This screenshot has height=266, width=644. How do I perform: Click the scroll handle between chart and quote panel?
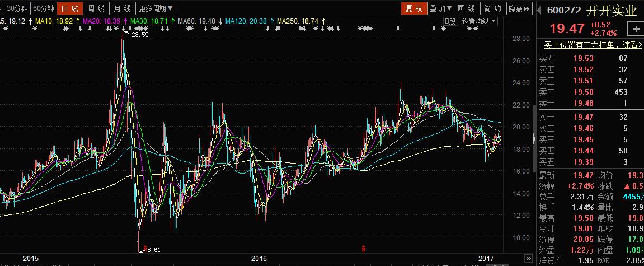534,138
